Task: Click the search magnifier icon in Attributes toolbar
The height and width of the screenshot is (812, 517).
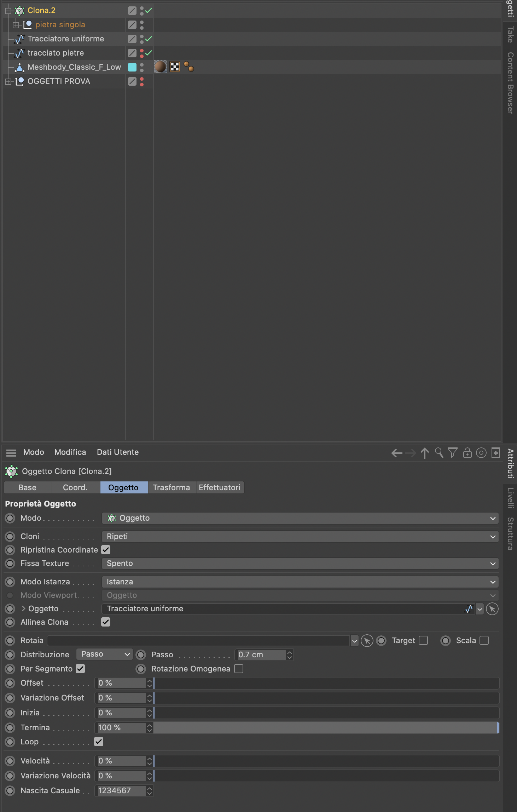Action: (439, 453)
